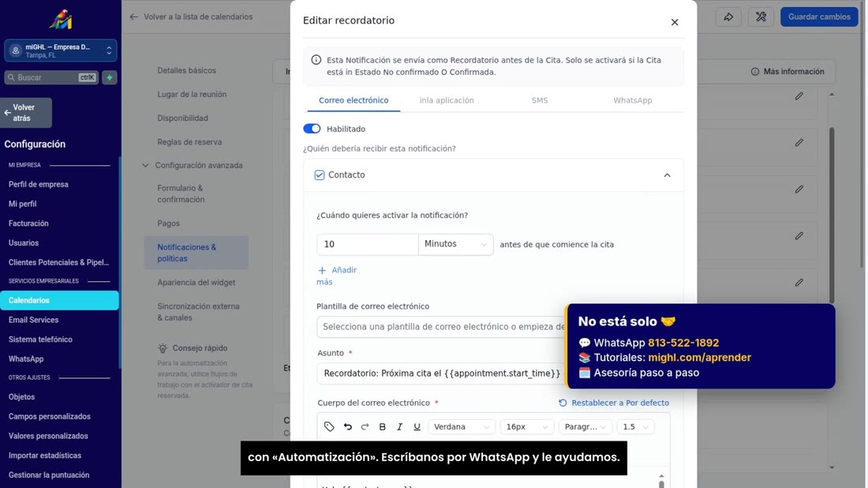Viewport: 868px width, 488px height.
Task: Click the first pencil edit icon in the background list
Action: [x=799, y=96]
